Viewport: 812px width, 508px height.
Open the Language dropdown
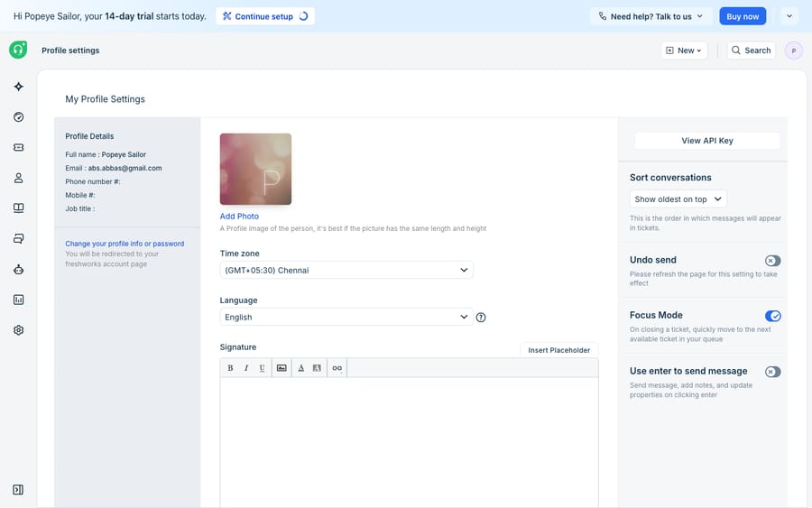pyautogui.click(x=346, y=317)
